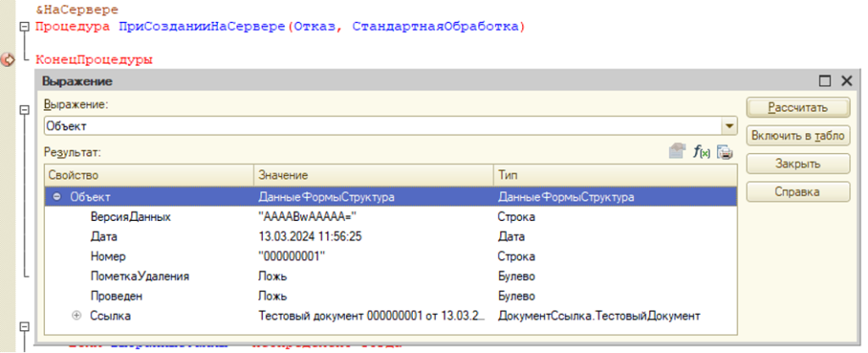Click the Включить в табло button

[798, 135]
